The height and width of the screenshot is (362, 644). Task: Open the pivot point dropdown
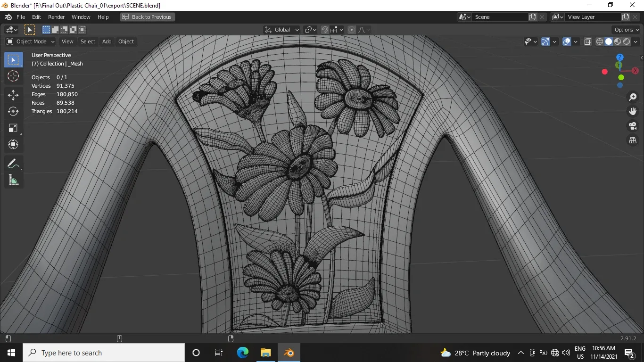coord(310,30)
